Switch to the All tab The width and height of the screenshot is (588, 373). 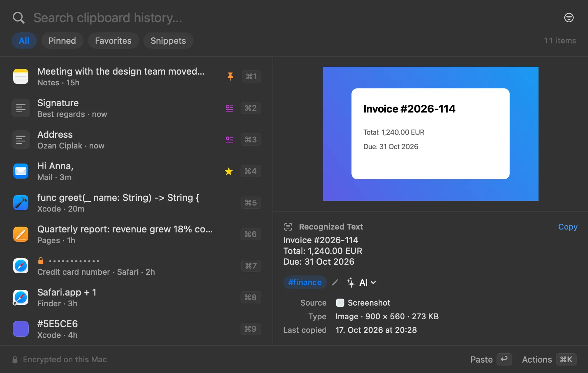(24, 41)
